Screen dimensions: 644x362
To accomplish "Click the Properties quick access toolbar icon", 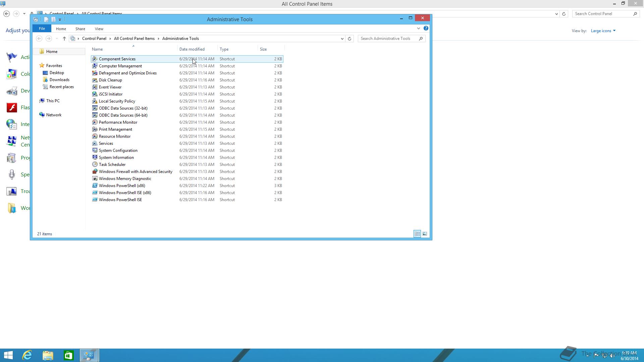I will pyautogui.click(x=46, y=19).
